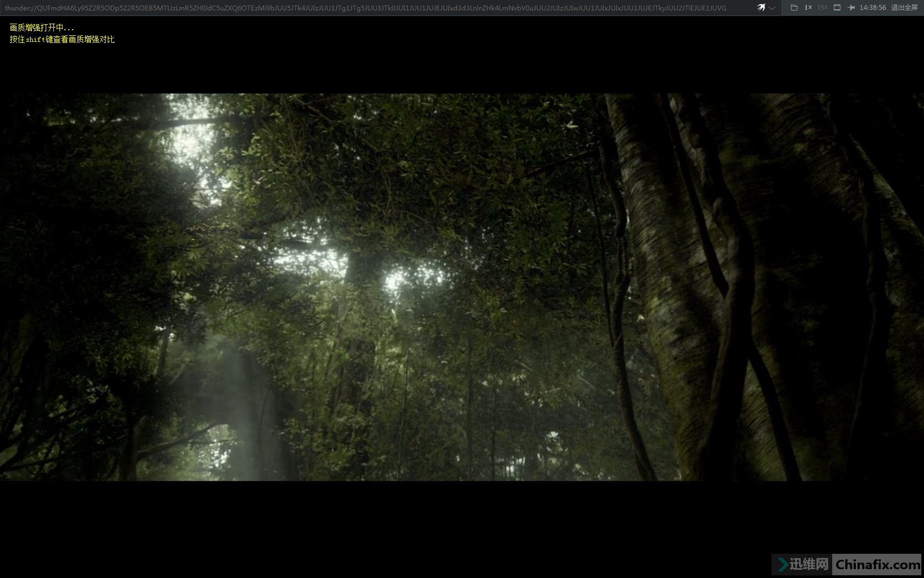Image resolution: width=924 pixels, height=578 pixels.
Task: Click 退出全屏 to exit fullscreen
Action: (904, 8)
